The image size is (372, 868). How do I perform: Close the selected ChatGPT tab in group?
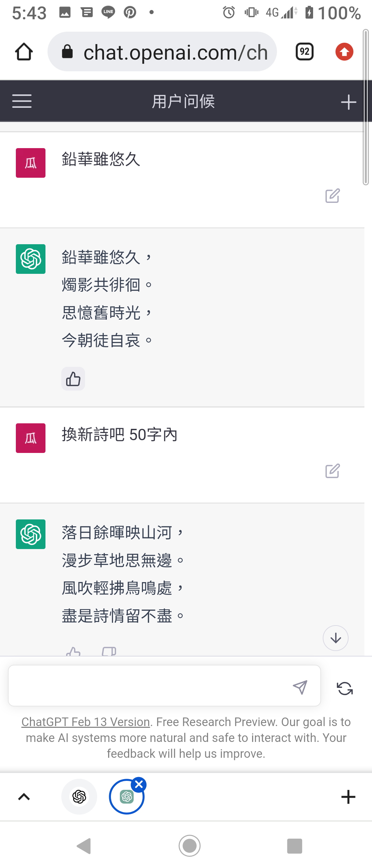(139, 785)
